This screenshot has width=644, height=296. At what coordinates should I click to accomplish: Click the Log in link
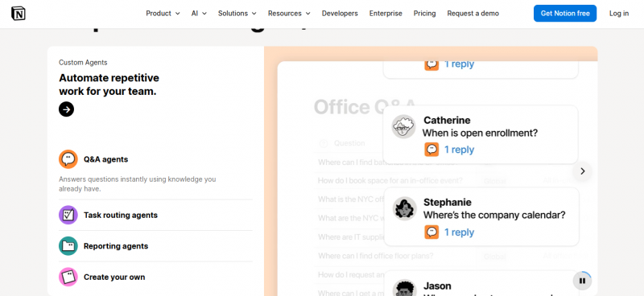click(x=619, y=14)
